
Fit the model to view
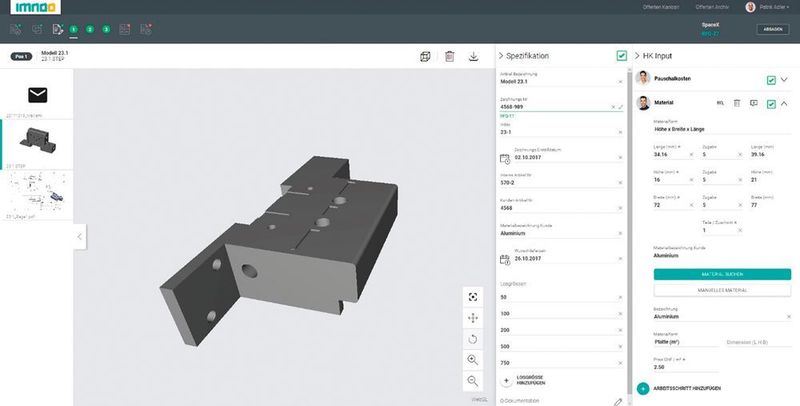tap(472, 298)
